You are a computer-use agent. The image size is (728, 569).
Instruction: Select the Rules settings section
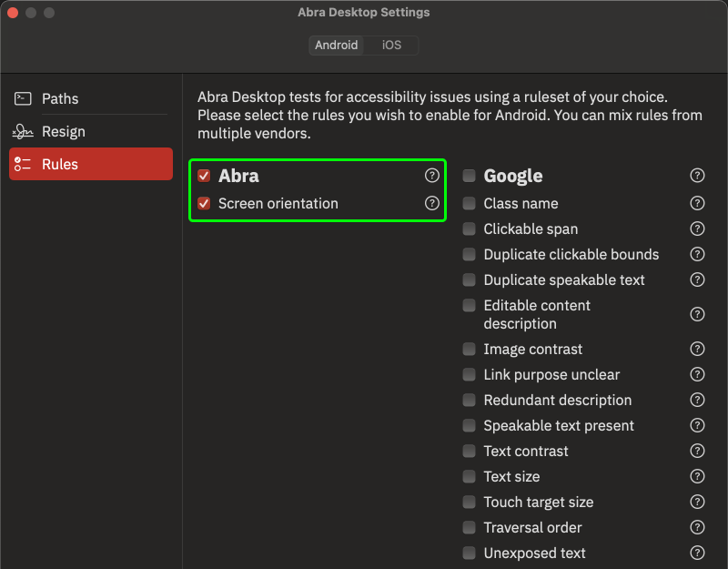(91, 164)
